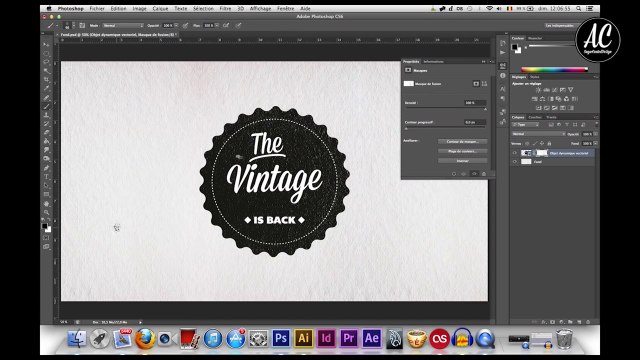640x360 pixels.
Task: Open After Effects from the Dock
Action: pos(371,338)
